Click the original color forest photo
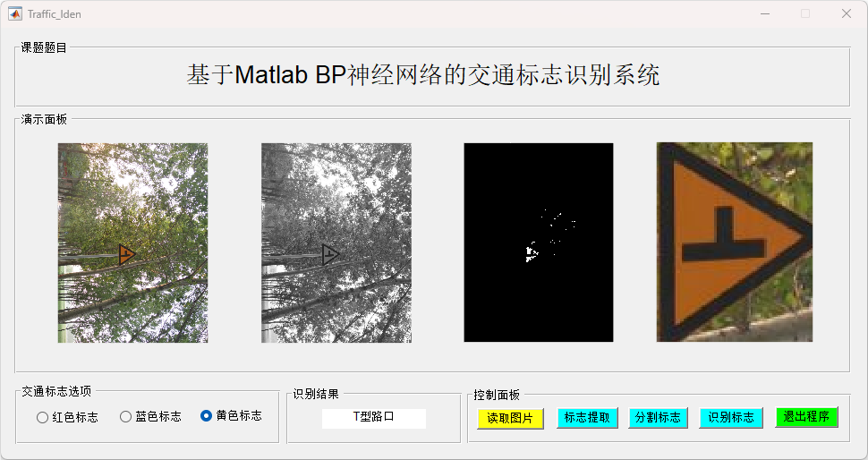Viewport: 868px width, 460px height. coord(132,243)
